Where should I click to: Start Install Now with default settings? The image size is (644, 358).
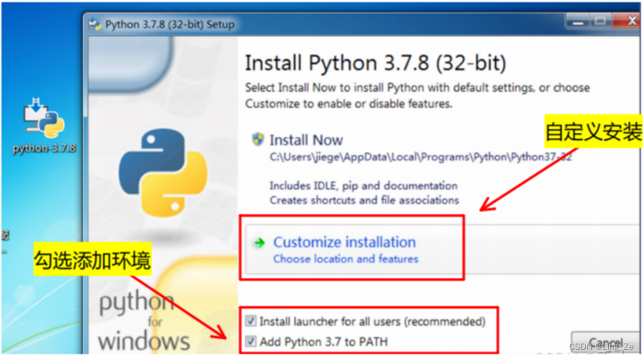pyautogui.click(x=306, y=140)
